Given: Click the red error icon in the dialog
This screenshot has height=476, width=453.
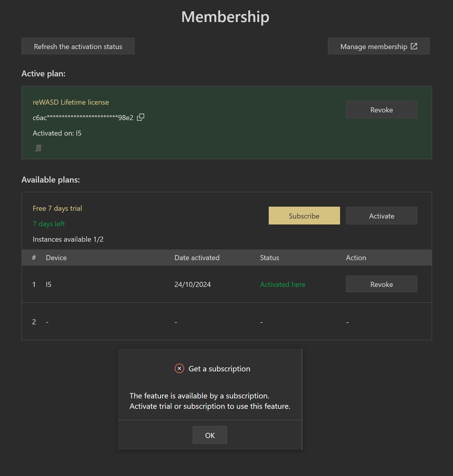Looking at the screenshot, I should [x=179, y=369].
